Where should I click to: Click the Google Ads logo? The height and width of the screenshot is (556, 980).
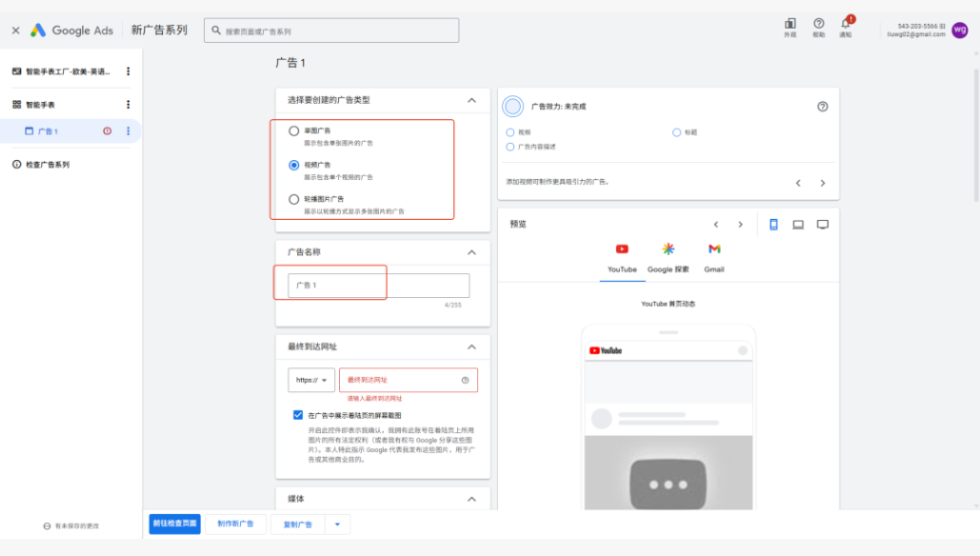[x=71, y=30]
